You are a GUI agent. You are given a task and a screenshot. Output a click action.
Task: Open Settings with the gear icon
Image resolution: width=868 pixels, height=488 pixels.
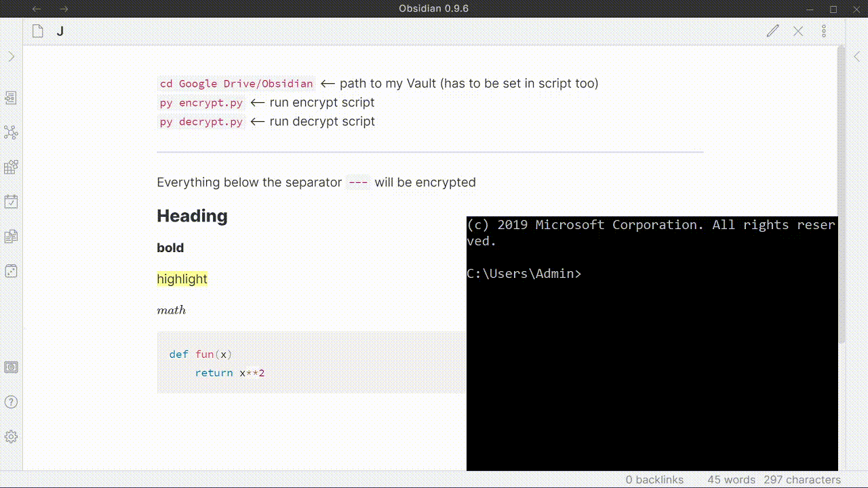click(x=11, y=436)
